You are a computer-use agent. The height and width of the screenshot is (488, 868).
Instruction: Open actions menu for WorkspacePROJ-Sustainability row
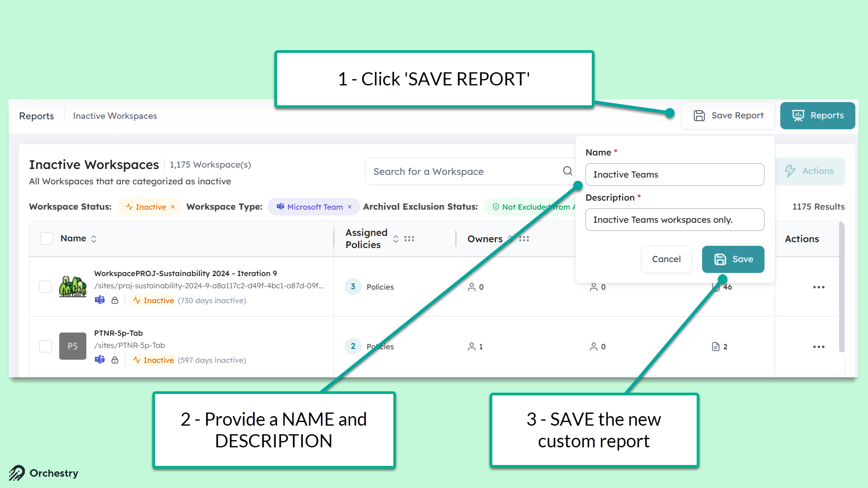pos(819,287)
